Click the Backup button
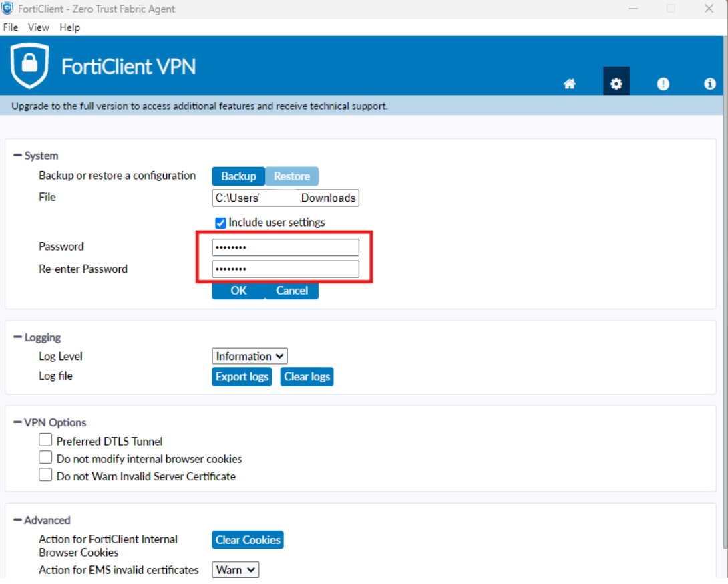The width and height of the screenshot is (728, 584). tap(238, 176)
